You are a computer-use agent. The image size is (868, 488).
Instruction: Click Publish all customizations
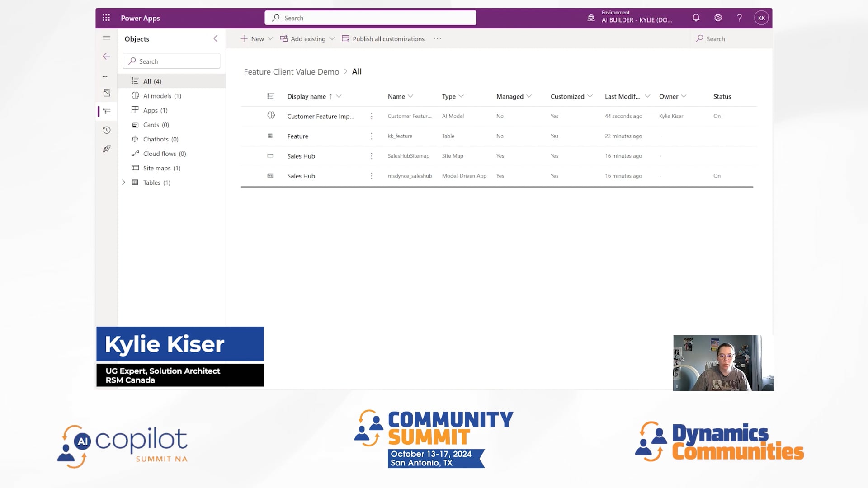tap(383, 39)
